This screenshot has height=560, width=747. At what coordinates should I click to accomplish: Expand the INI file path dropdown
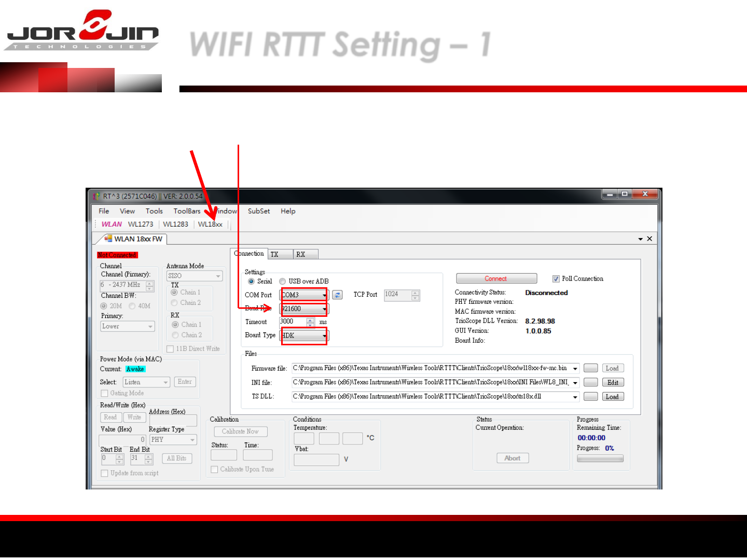pos(575,383)
